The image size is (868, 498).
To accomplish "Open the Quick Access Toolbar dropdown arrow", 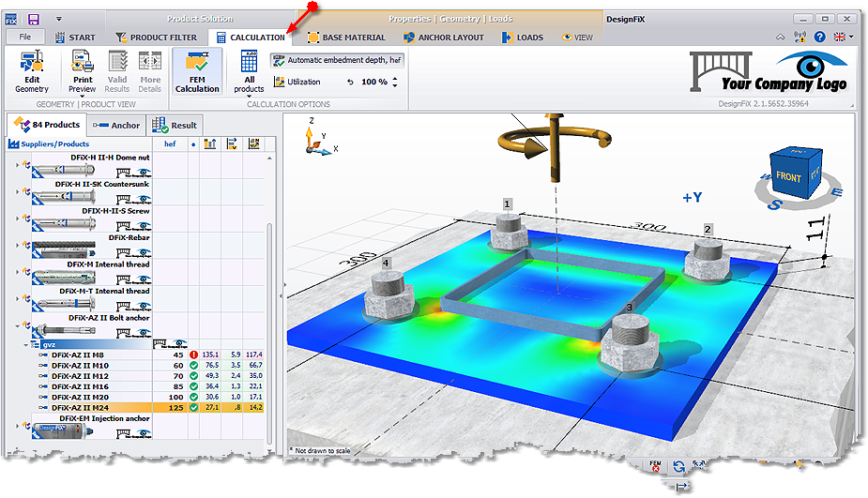I will [59, 20].
